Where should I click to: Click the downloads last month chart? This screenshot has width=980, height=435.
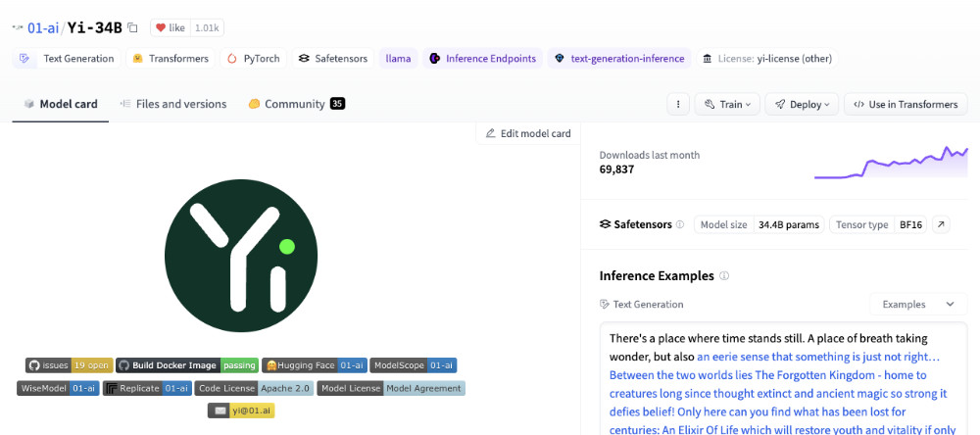coord(891,163)
